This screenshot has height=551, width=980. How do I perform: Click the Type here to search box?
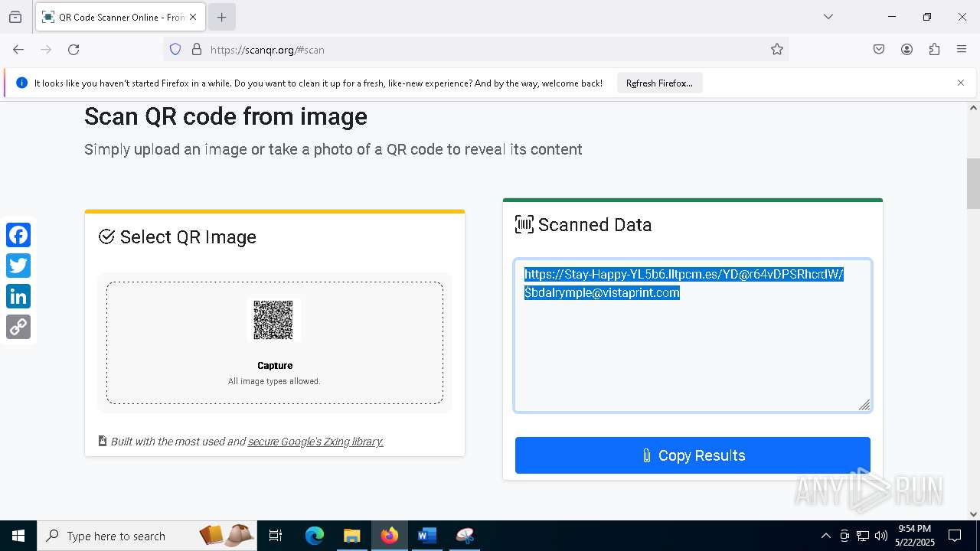(149, 536)
